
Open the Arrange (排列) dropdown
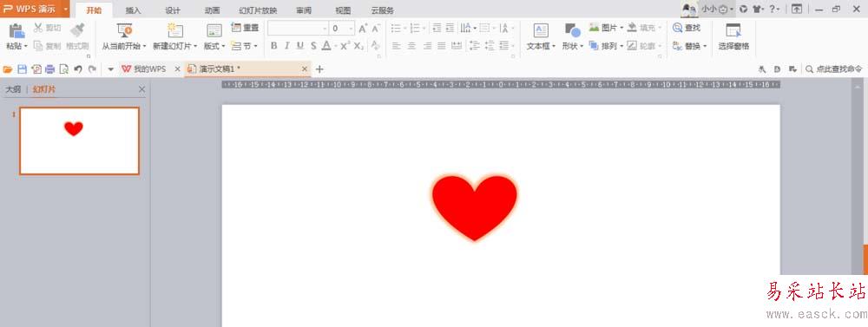point(606,46)
